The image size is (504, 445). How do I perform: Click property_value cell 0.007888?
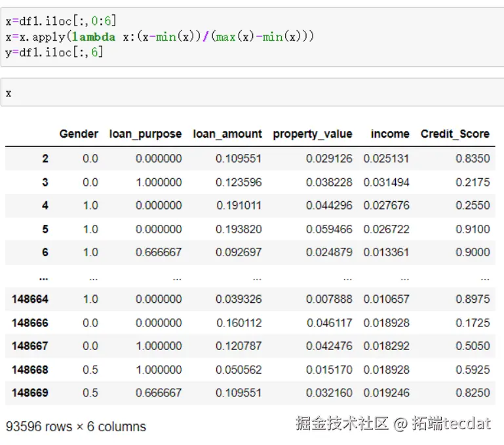tap(329, 300)
